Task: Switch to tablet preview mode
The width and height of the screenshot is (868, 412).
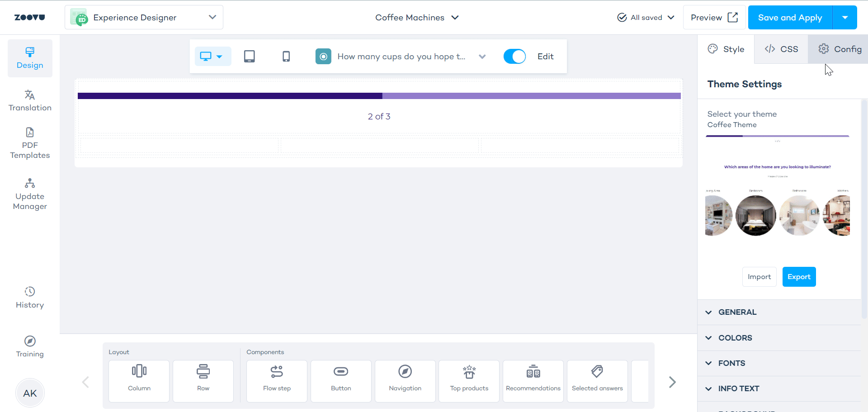Action: point(249,57)
